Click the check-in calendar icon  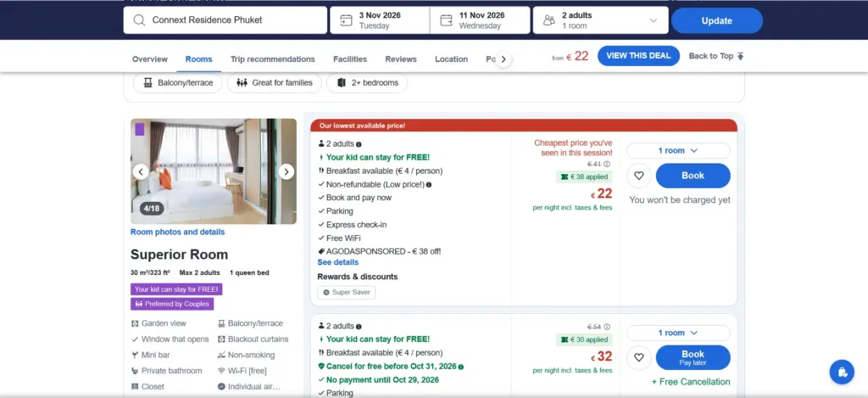click(x=346, y=20)
